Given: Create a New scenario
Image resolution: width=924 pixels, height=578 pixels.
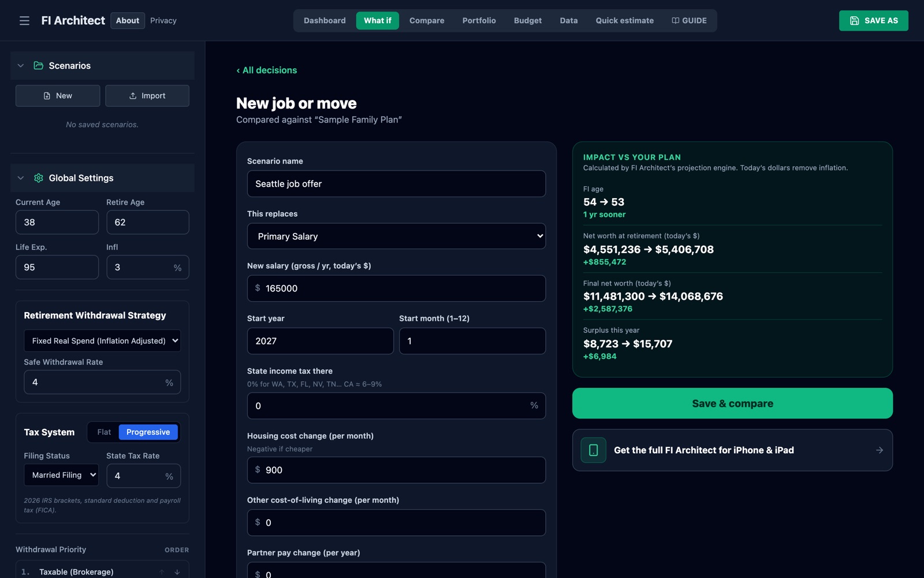Looking at the screenshot, I should pyautogui.click(x=58, y=96).
